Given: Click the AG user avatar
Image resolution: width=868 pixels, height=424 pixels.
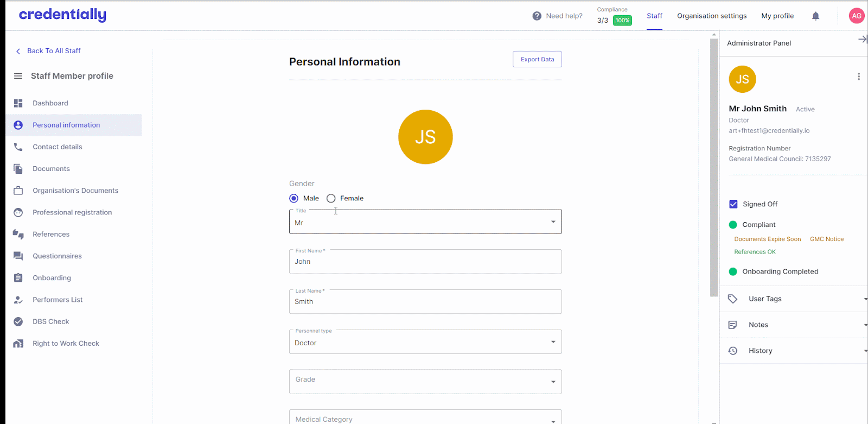Looking at the screenshot, I should pos(856,16).
